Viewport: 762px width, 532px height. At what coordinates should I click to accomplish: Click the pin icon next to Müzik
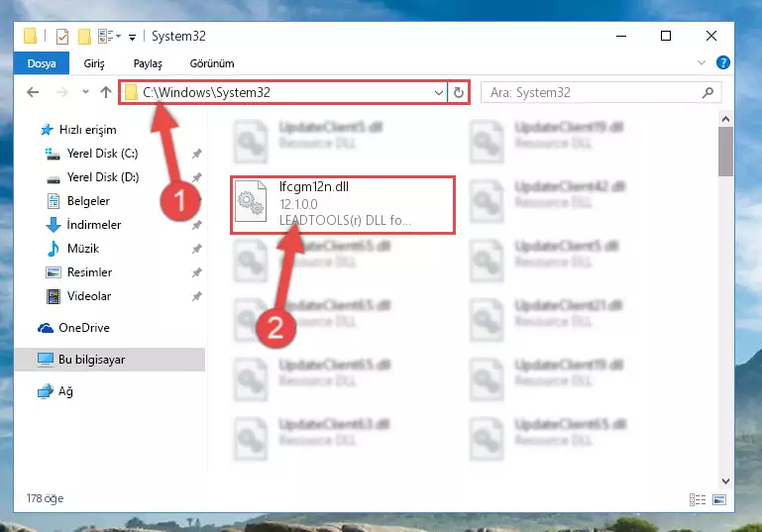pos(197,250)
